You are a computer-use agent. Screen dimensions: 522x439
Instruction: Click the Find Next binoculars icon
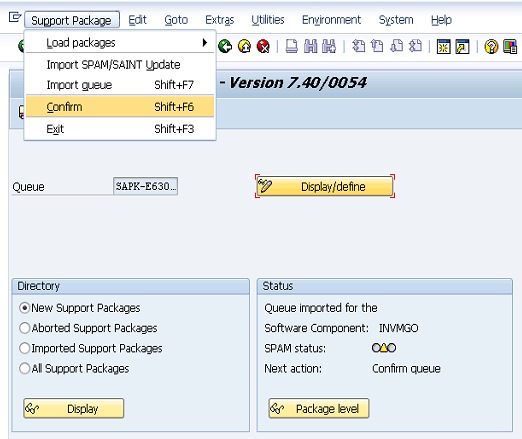tap(329, 46)
